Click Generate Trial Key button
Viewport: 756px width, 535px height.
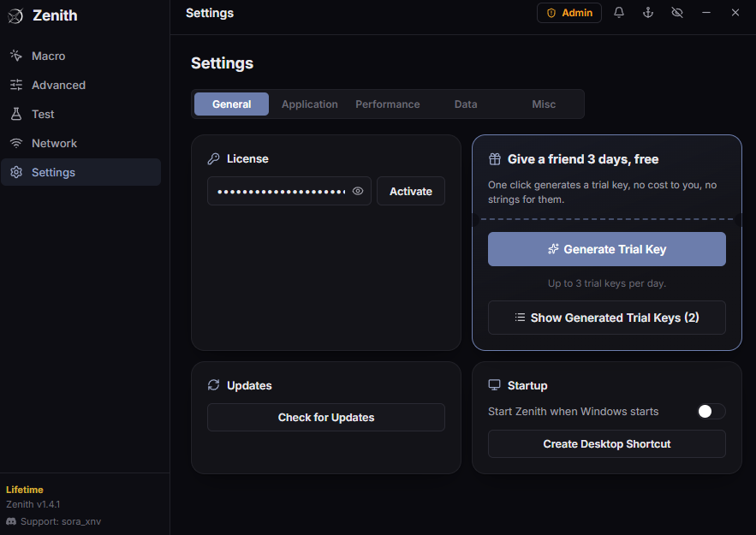click(606, 249)
